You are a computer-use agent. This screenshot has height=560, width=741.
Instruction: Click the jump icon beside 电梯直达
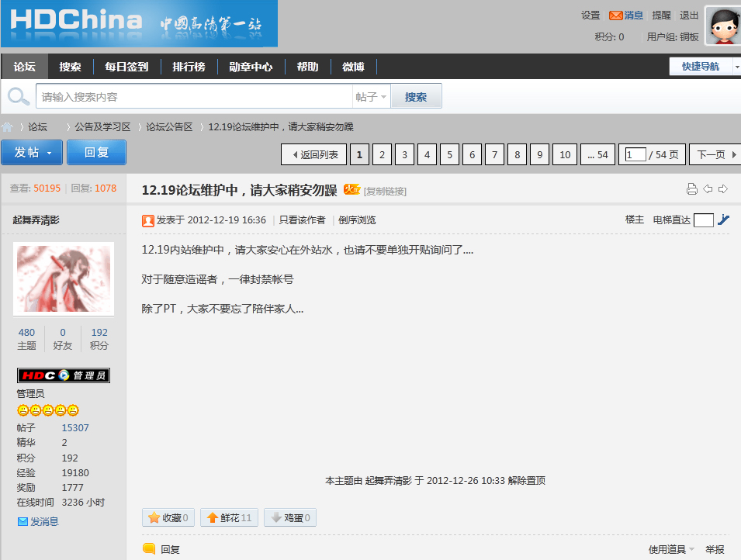point(722,220)
